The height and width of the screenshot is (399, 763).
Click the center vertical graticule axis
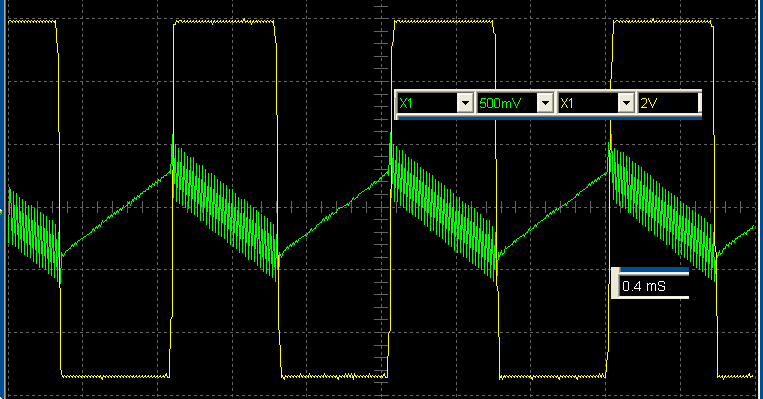382,200
